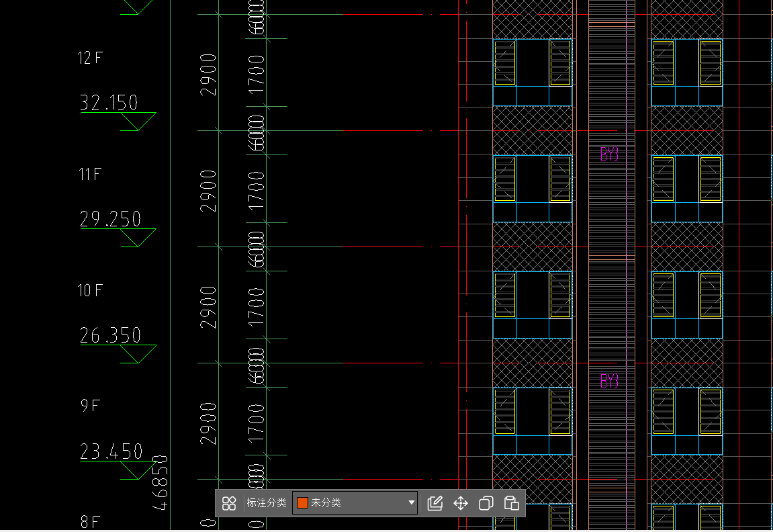The height and width of the screenshot is (532, 773).
Task: Select the 2900 dimension beside 12F
Action: 208,75
